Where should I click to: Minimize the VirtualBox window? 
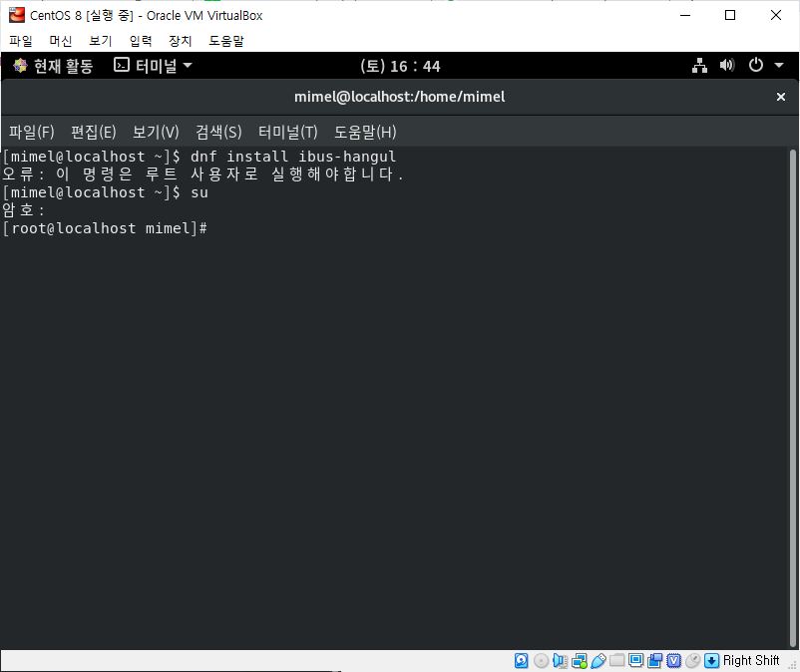tap(685, 15)
